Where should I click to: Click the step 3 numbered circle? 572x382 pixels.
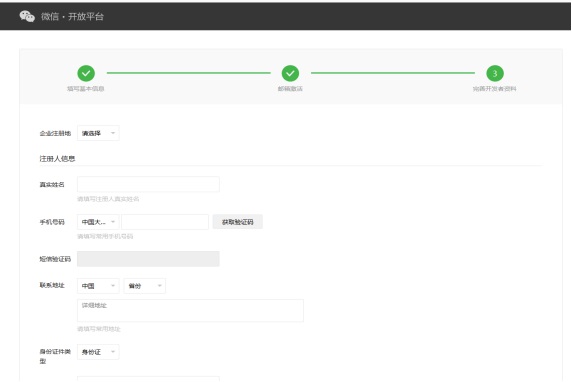tap(495, 73)
